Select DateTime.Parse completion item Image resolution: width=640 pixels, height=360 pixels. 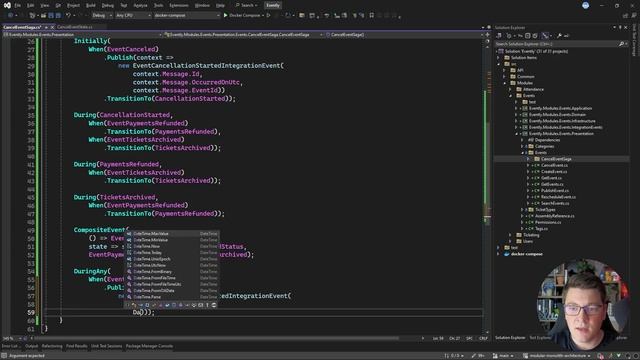[x=172, y=297]
